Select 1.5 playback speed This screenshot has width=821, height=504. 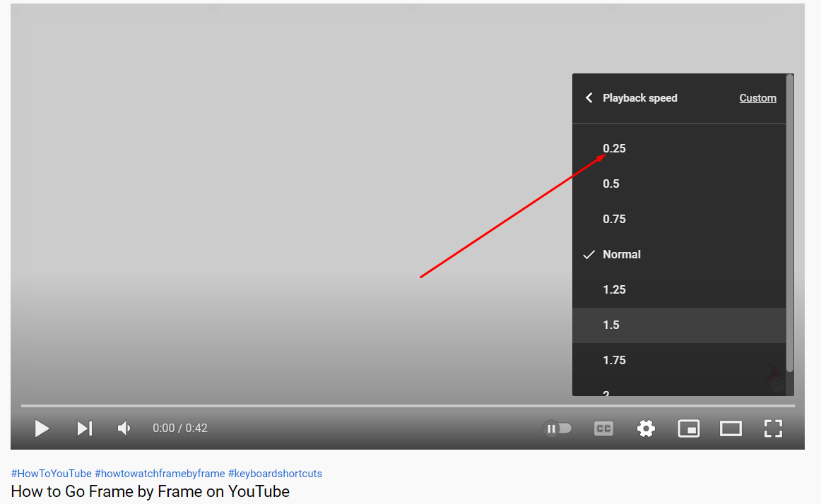click(x=679, y=325)
